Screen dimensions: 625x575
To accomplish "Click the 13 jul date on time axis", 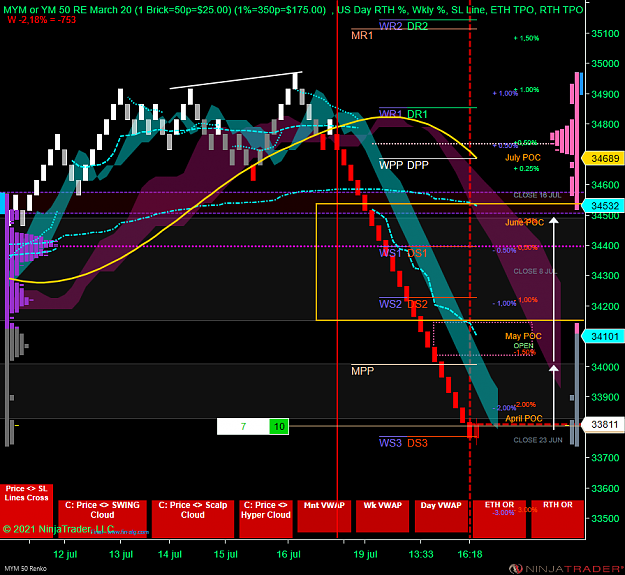I will [x=121, y=554].
